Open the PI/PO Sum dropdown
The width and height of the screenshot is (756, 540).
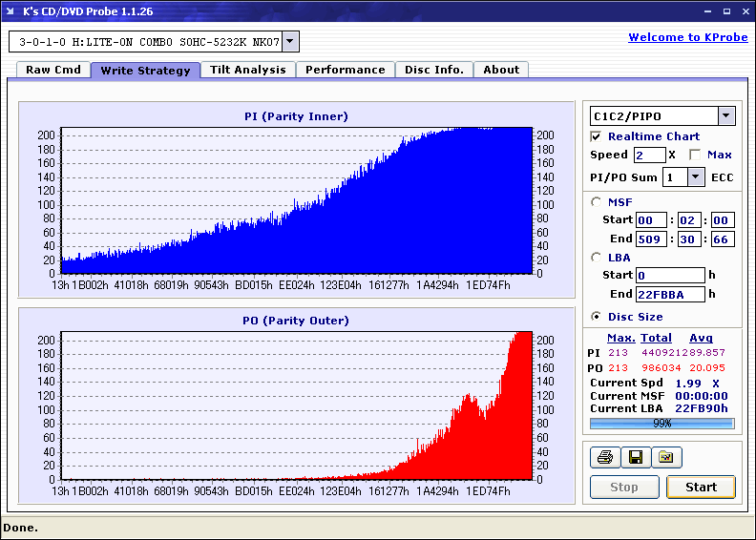pos(695,177)
